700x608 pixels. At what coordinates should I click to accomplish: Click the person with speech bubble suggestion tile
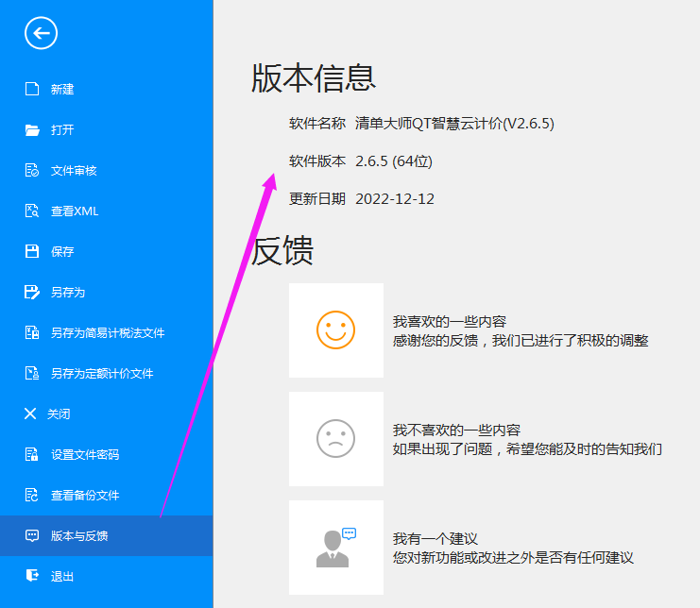(x=335, y=548)
